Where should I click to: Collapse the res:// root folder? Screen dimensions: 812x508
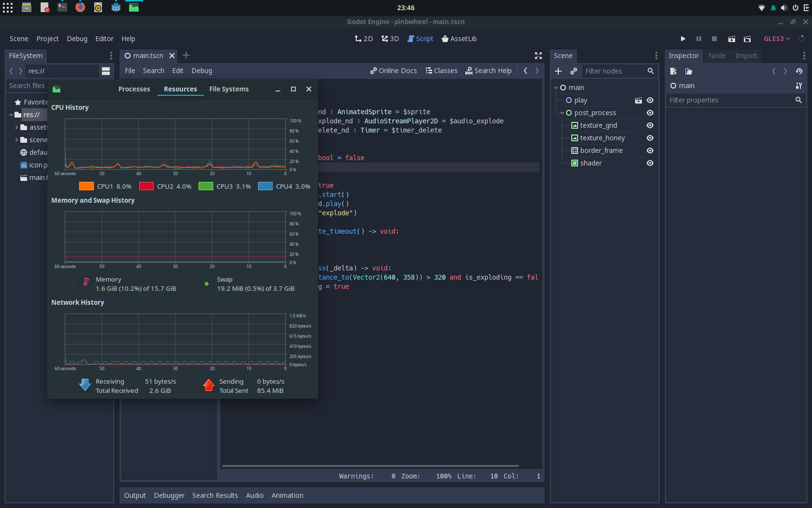(11, 115)
